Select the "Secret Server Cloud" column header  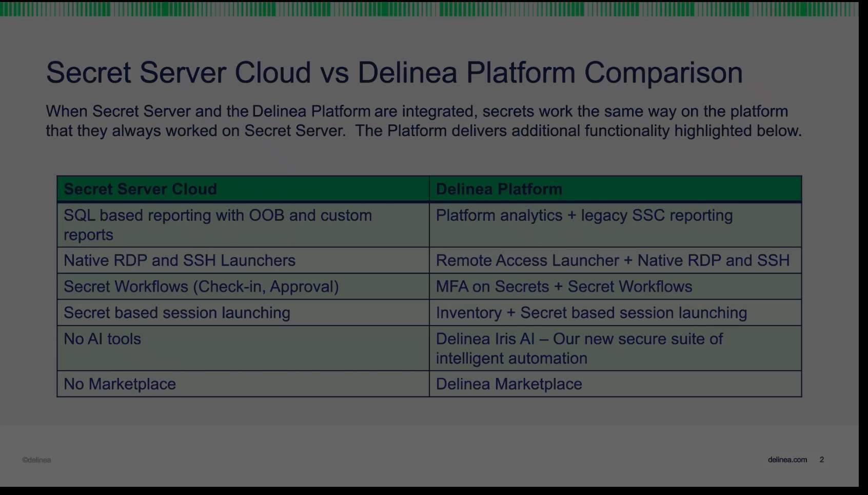[140, 189]
